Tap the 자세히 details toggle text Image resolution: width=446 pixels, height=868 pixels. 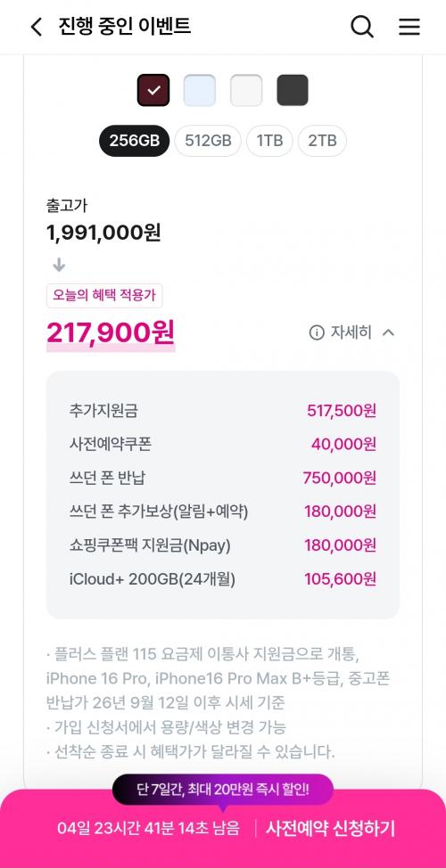click(x=351, y=332)
